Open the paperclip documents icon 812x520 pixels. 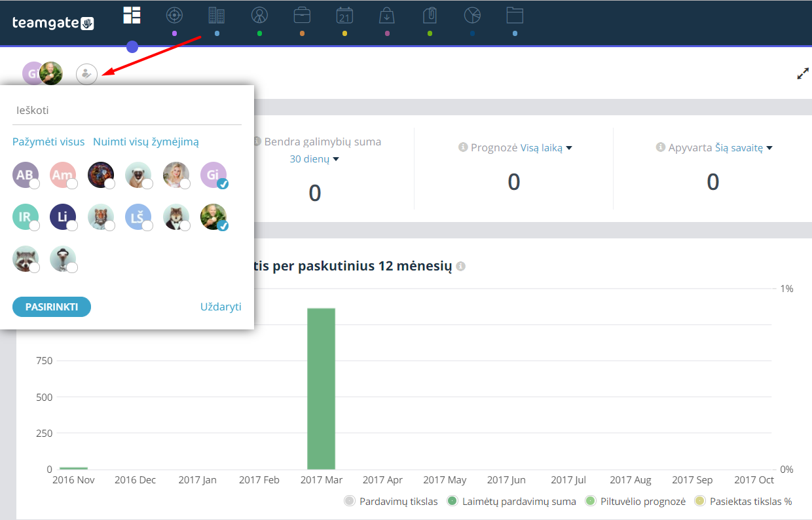(430, 15)
